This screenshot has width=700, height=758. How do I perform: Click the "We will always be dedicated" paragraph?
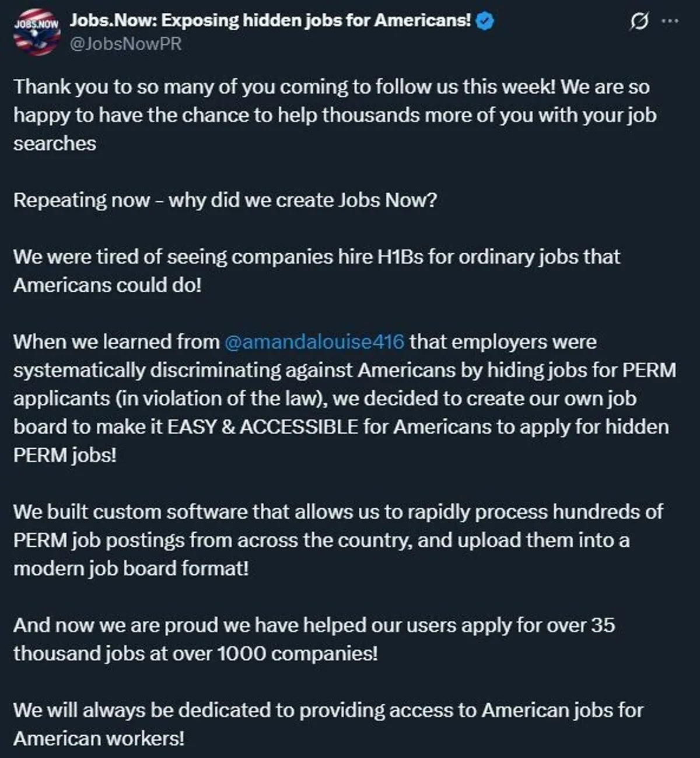point(328,724)
